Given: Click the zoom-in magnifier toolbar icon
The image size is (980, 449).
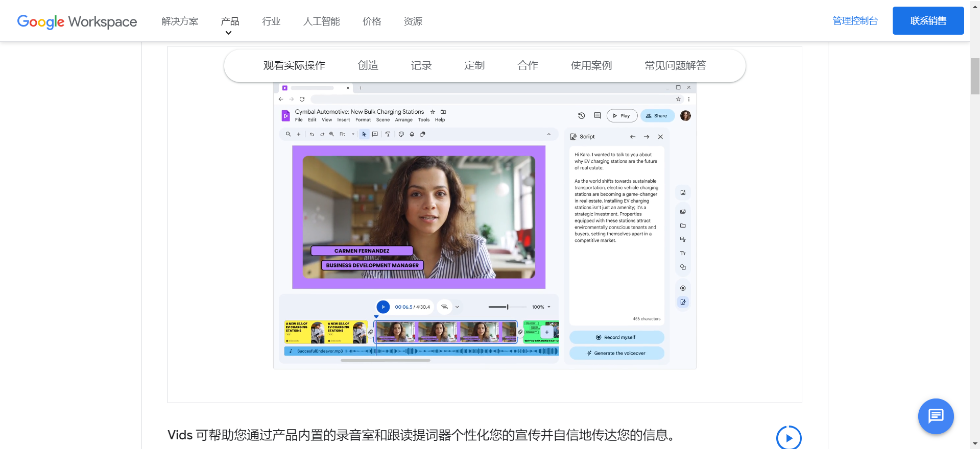Looking at the screenshot, I should 331,134.
